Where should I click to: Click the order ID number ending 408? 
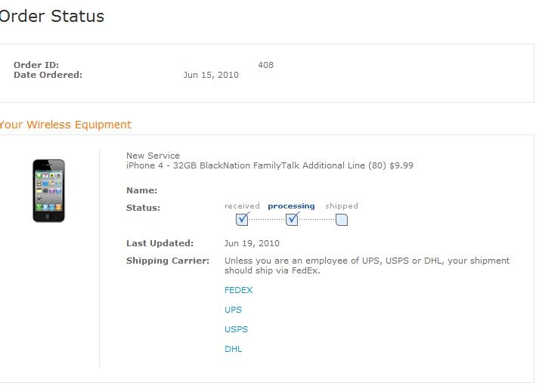[265, 65]
